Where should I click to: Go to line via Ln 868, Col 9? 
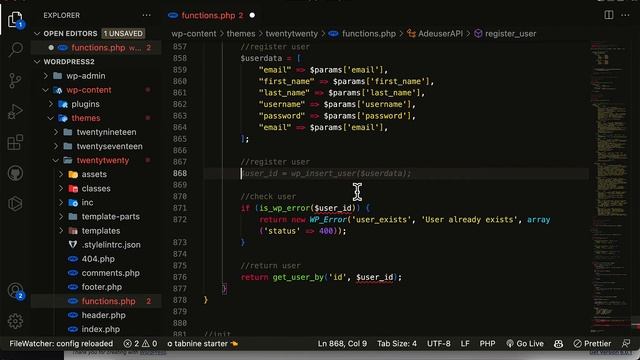342,344
